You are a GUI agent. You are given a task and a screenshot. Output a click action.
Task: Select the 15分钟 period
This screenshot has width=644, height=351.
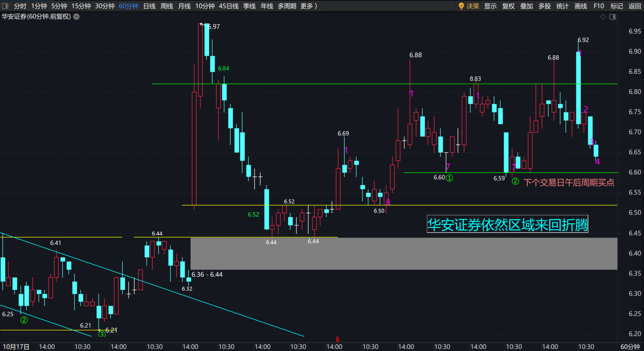[x=81, y=6]
